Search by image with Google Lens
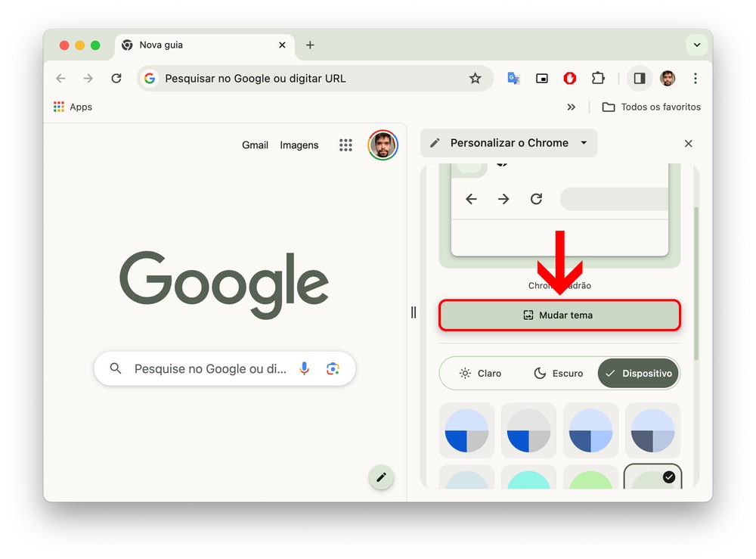 (x=333, y=368)
